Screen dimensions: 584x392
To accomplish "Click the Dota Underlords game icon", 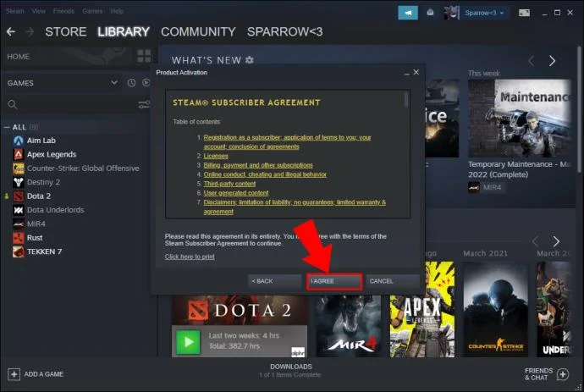I will tap(19, 210).
